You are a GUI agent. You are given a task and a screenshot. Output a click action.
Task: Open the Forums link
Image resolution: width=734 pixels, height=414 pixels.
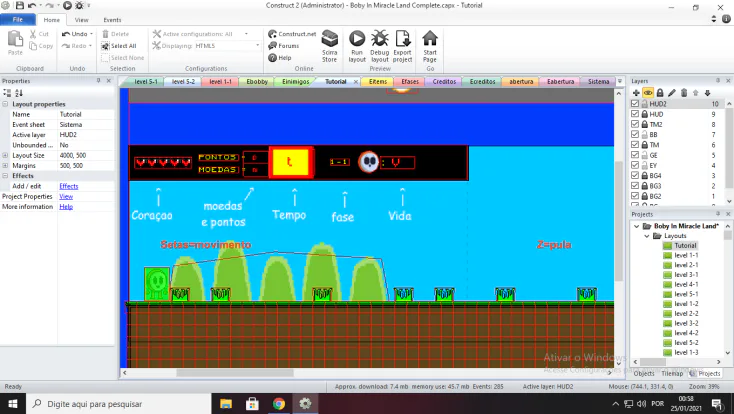coord(284,46)
